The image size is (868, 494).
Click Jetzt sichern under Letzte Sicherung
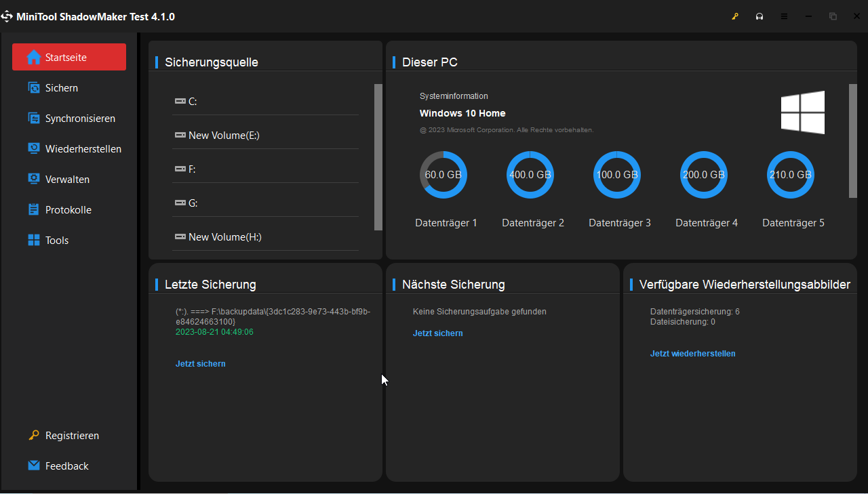[x=201, y=364]
